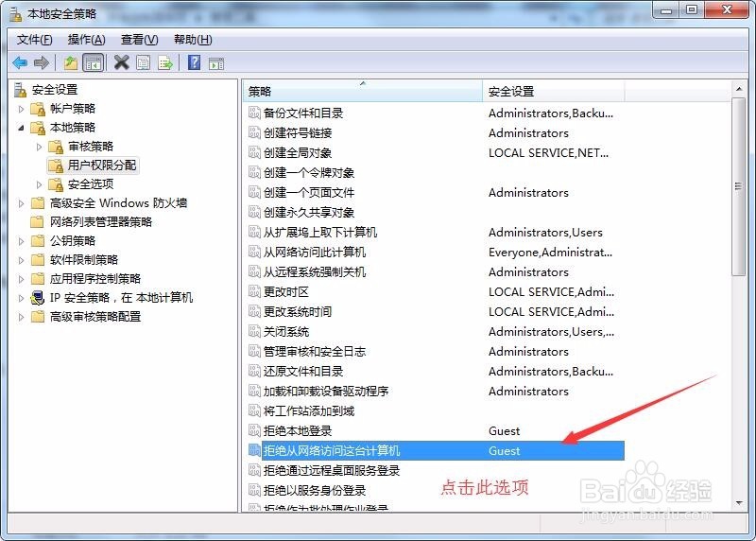The image size is (756, 541).
Task: Open the 查看(V) menu
Action: pyautogui.click(x=139, y=40)
